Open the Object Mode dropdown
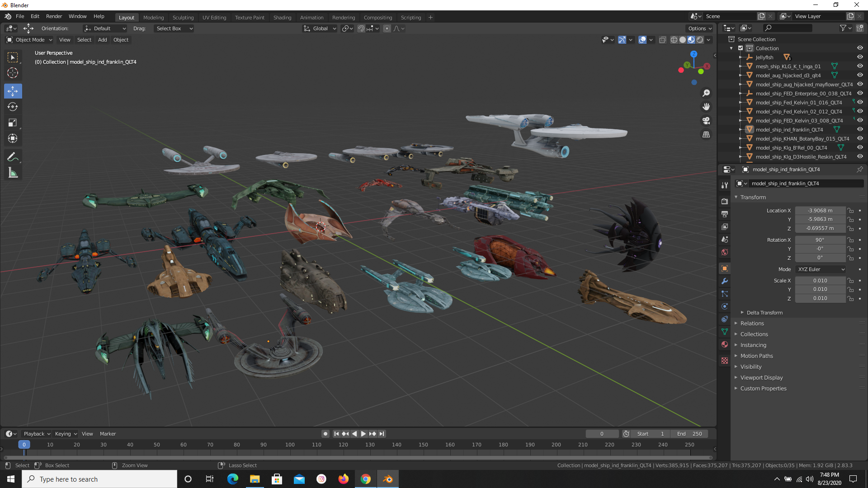 point(29,40)
